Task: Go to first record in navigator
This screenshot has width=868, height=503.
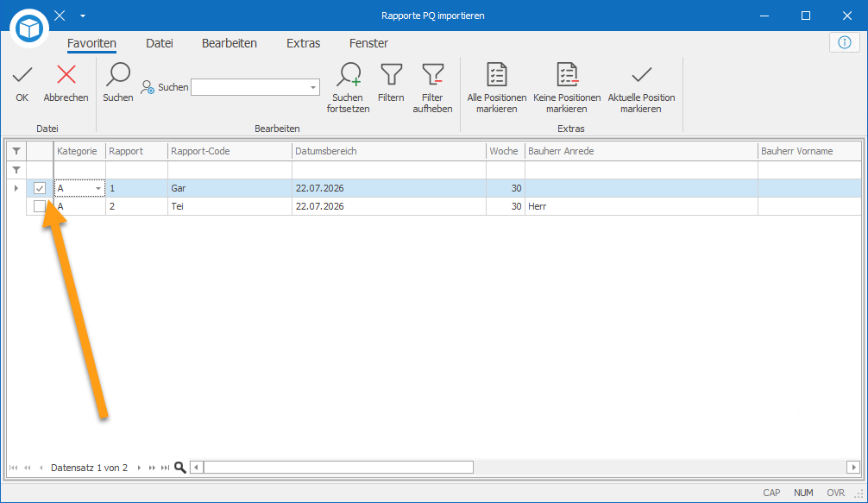Action: [x=13, y=468]
